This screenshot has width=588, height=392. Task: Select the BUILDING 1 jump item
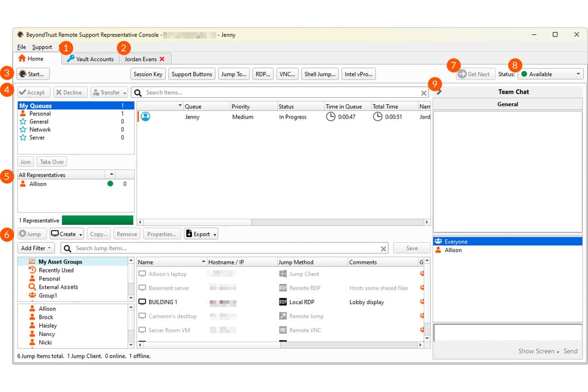click(162, 302)
